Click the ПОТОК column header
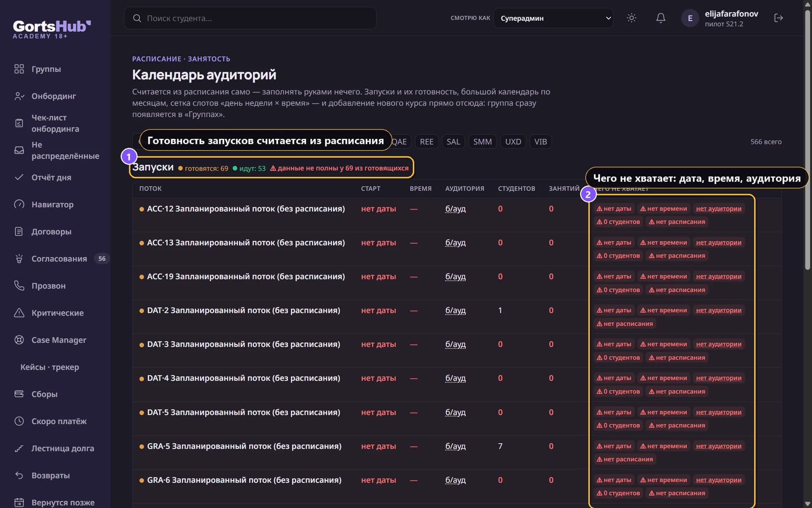 [151, 188]
